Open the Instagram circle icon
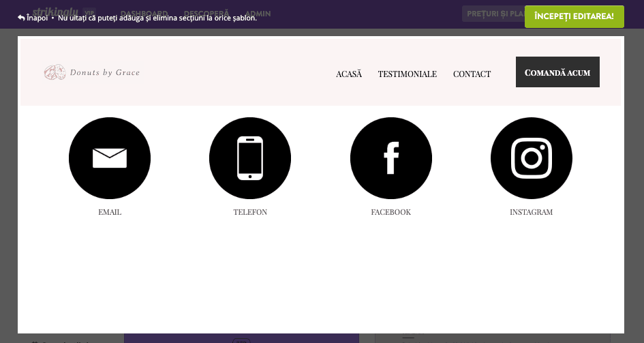The width and height of the screenshot is (644, 343). (532, 158)
